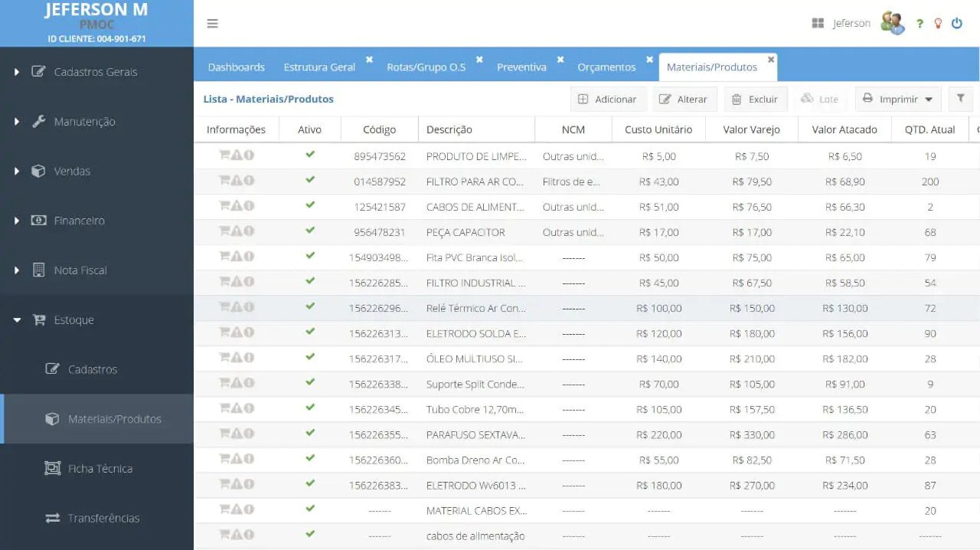The height and width of the screenshot is (550, 980).
Task: Switch to the Dashboards tab
Action: pyautogui.click(x=236, y=67)
